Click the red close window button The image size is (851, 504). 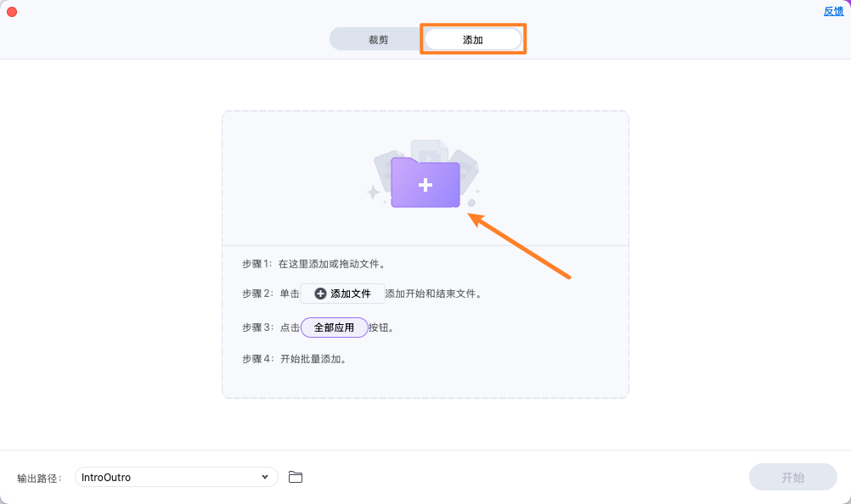click(11, 11)
